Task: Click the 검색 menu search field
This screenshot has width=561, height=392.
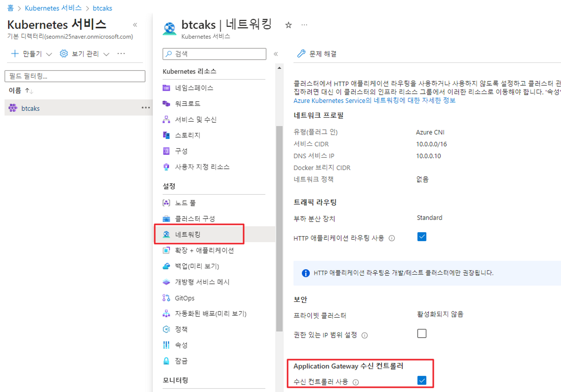Action: pos(214,54)
